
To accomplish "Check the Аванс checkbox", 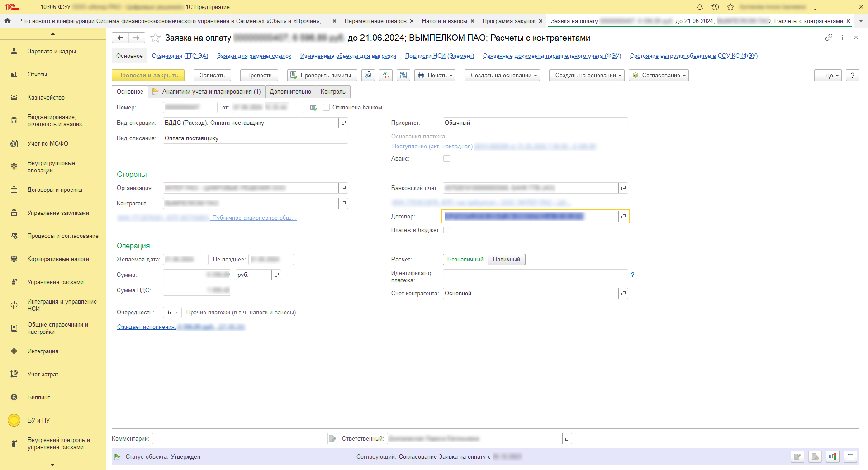I will pyautogui.click(x=447, y=159).
